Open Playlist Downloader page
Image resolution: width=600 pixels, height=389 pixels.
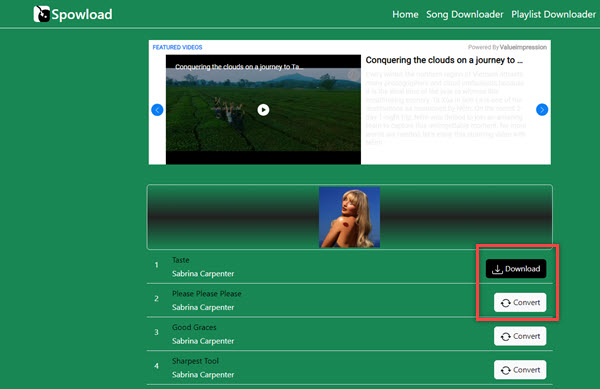coord(553,15)
